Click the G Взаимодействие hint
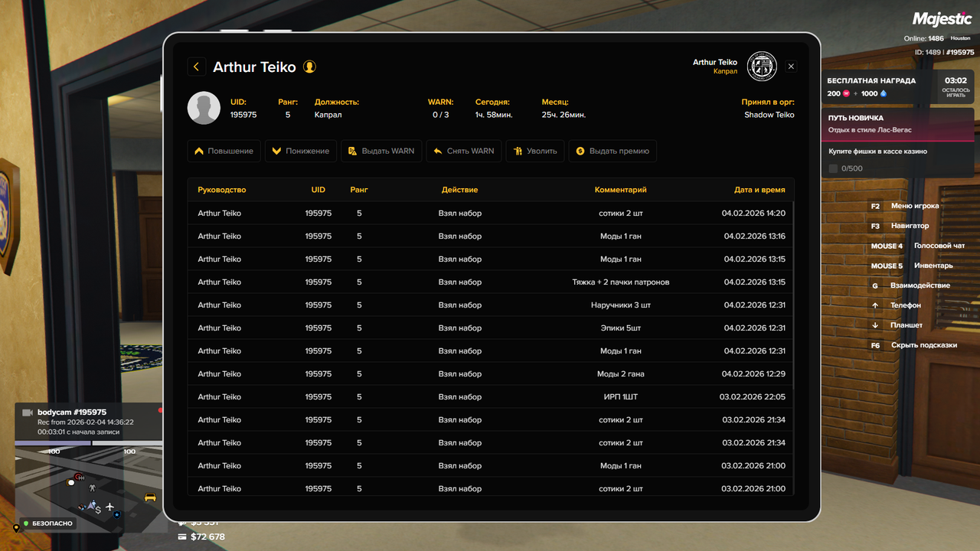 coord(910,285)
